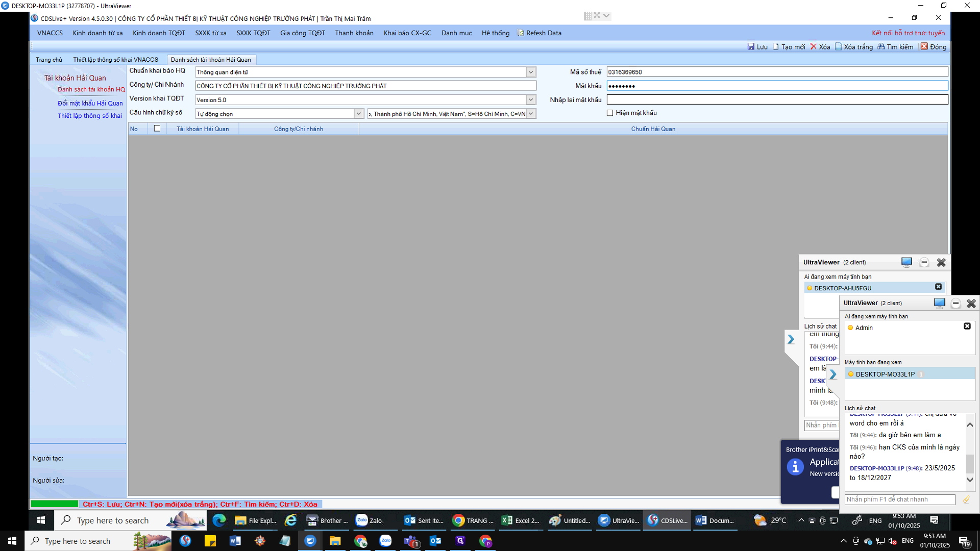Click the Tìm kiếm binoculars icon

881,46
